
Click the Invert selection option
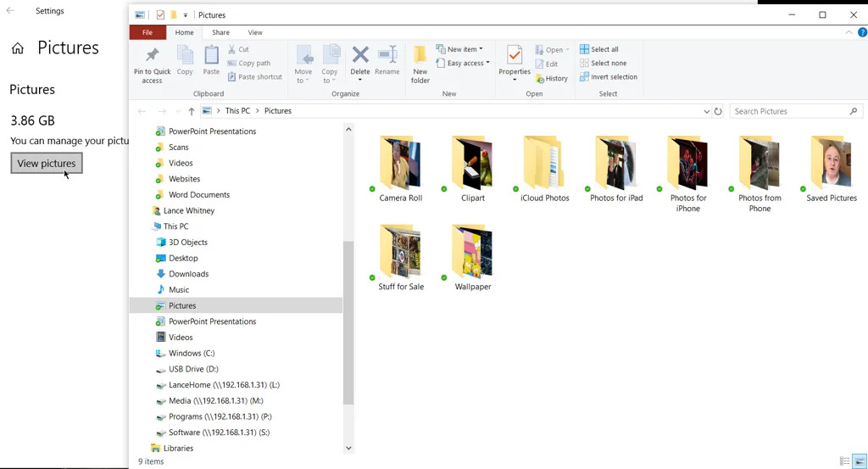pos(609,77)
